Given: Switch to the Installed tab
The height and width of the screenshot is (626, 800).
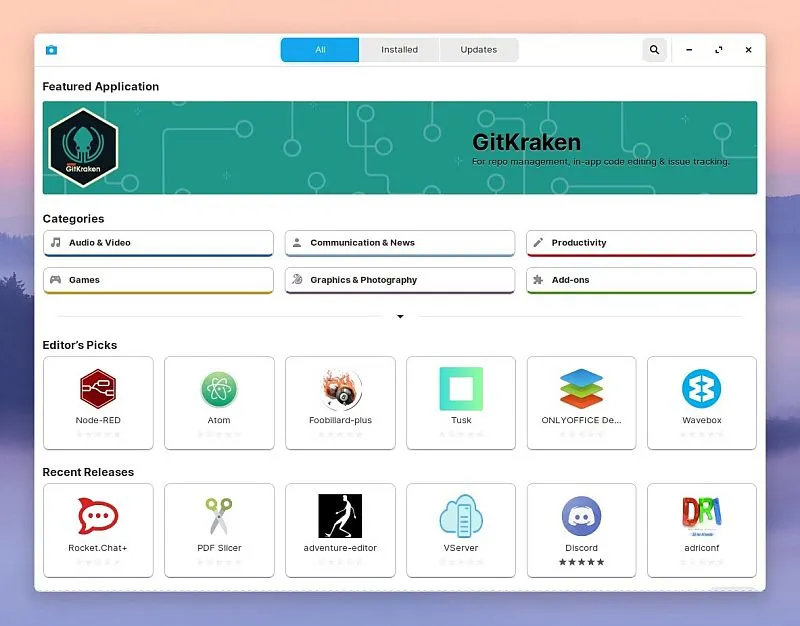Looking at the screenshot, I should tap(399, 49).
